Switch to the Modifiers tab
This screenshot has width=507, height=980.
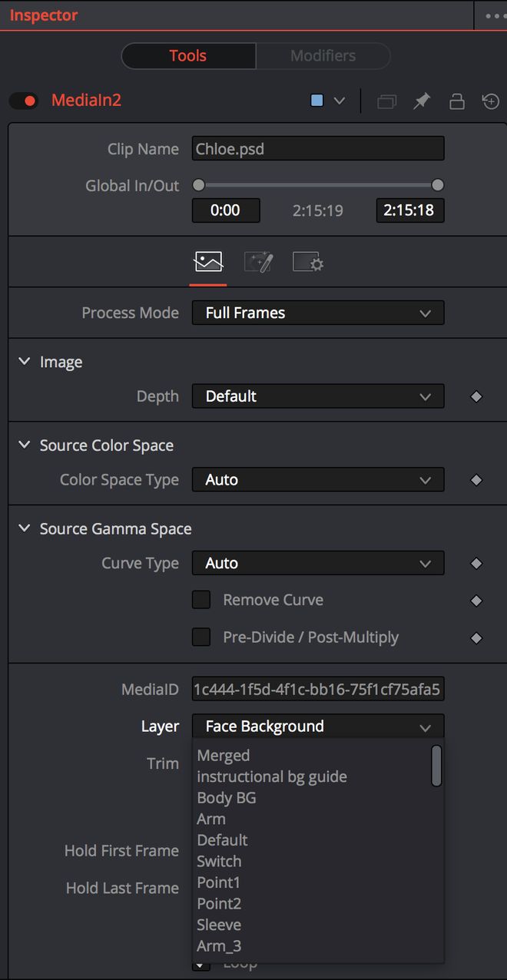click(323, 55)
